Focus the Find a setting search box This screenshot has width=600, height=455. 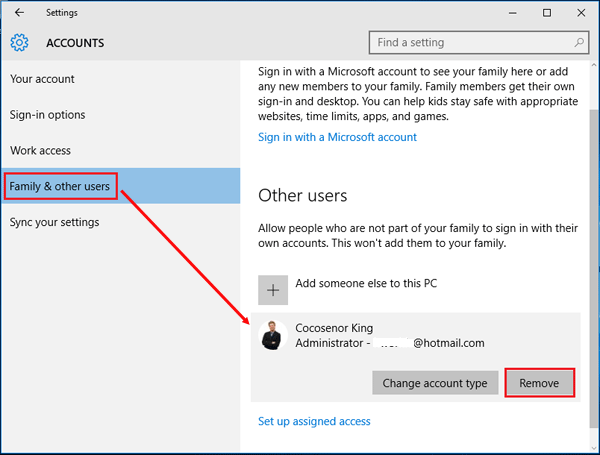pyautogui.click(x=479, y=42)
